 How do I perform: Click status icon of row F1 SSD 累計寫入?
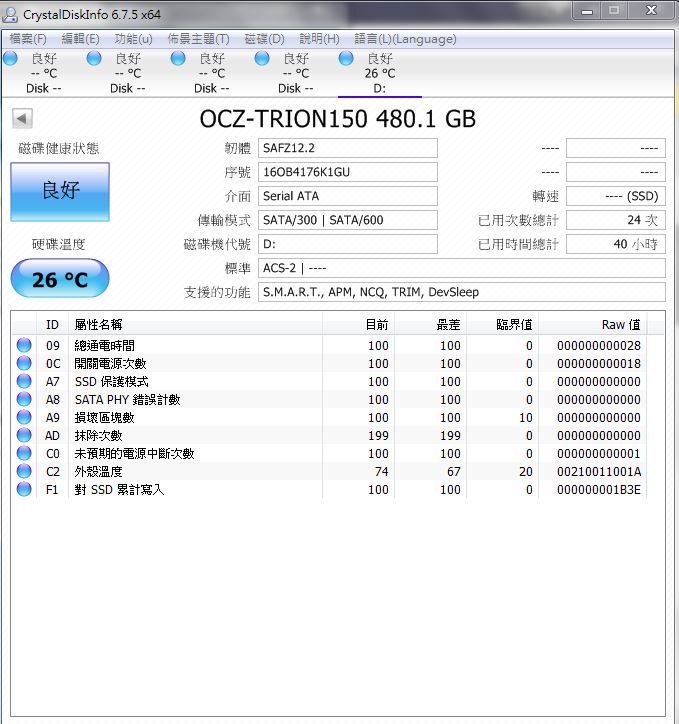click(24, 489)
